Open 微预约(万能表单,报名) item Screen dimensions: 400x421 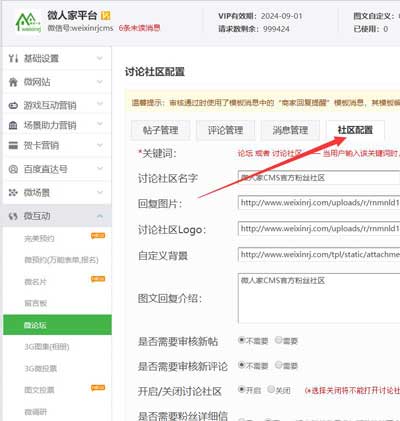[61, 260]
